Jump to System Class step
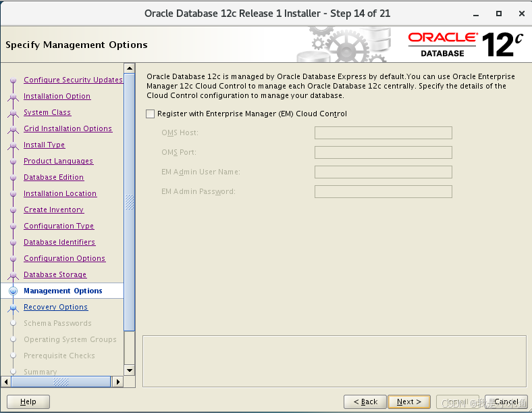This screenshot has height=413, width=532. (47, 112)
